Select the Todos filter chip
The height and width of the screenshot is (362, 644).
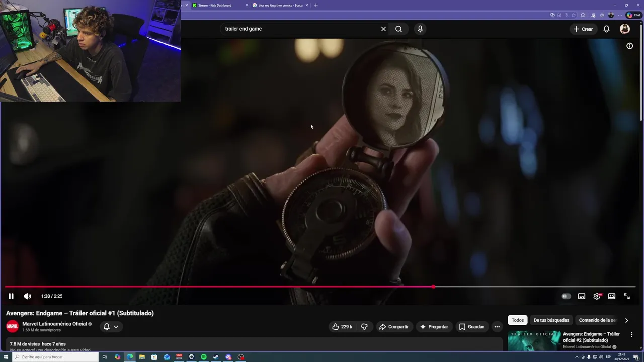click(518, 320)
